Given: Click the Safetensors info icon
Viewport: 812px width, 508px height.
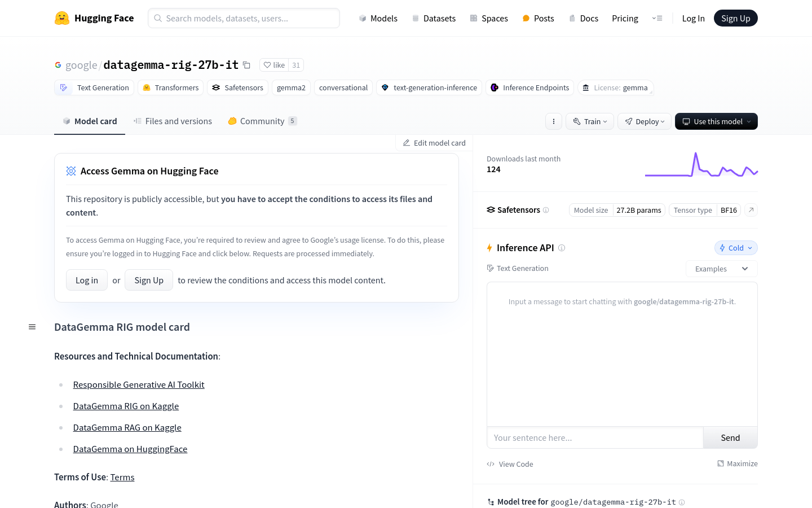Looking at the screenshot, I should point(546,210).
